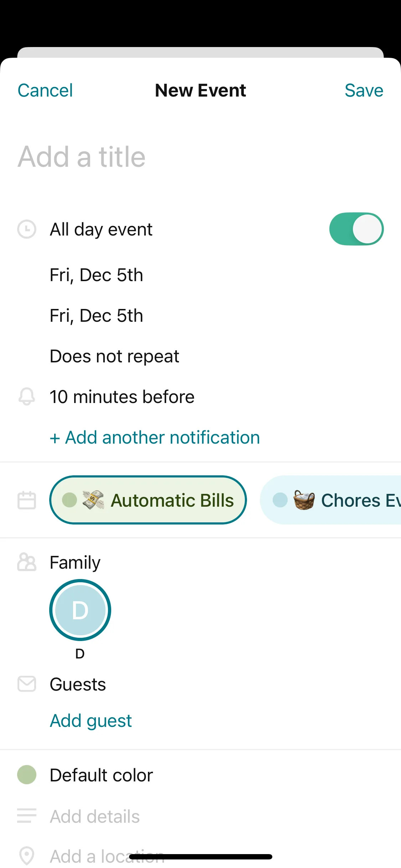Tap the details lines icon
Viewport: 401px width, 868px height.
[27, 816]
